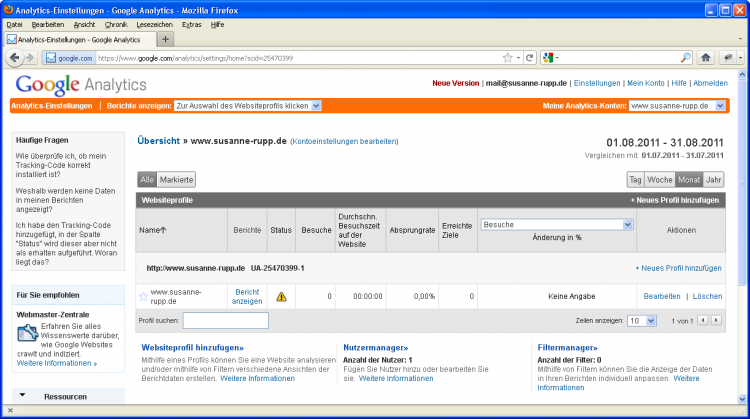The height and width of the screenshot is (419, 750).
Task: Select the Woche time range button
Action: point(659,180)
